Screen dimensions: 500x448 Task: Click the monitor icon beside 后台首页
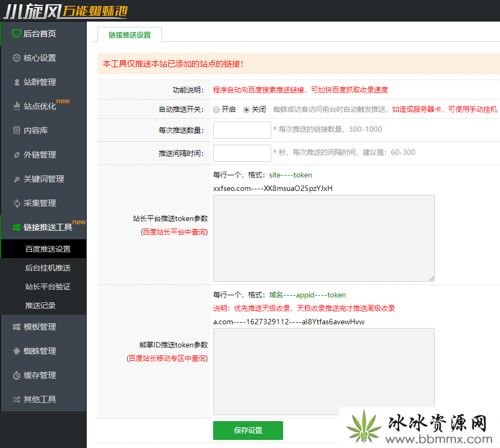(x=16, y=33)
